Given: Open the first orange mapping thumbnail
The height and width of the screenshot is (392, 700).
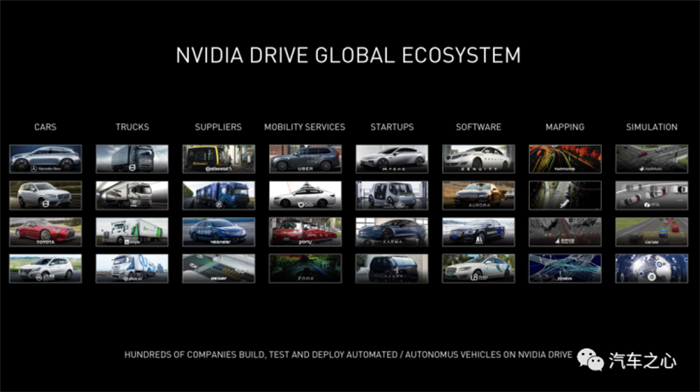Looking at the screenshot, I should coord(565,159).
